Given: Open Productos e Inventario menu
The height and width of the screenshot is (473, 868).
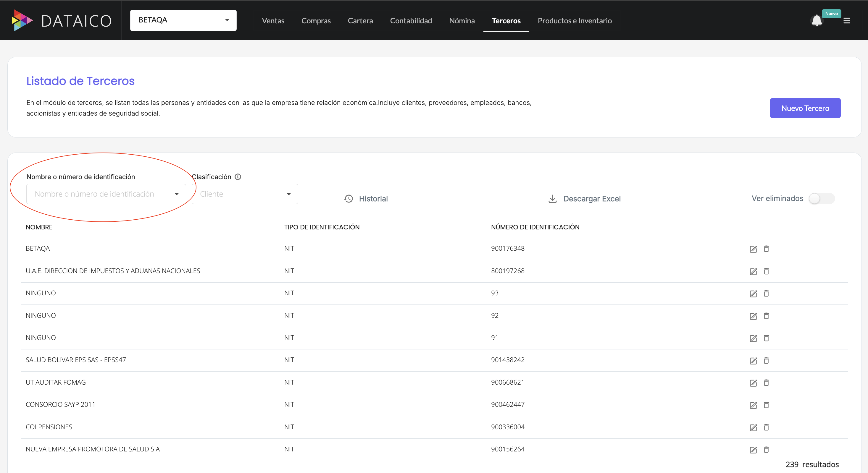Looking at the screenshot, I should 575,21.
